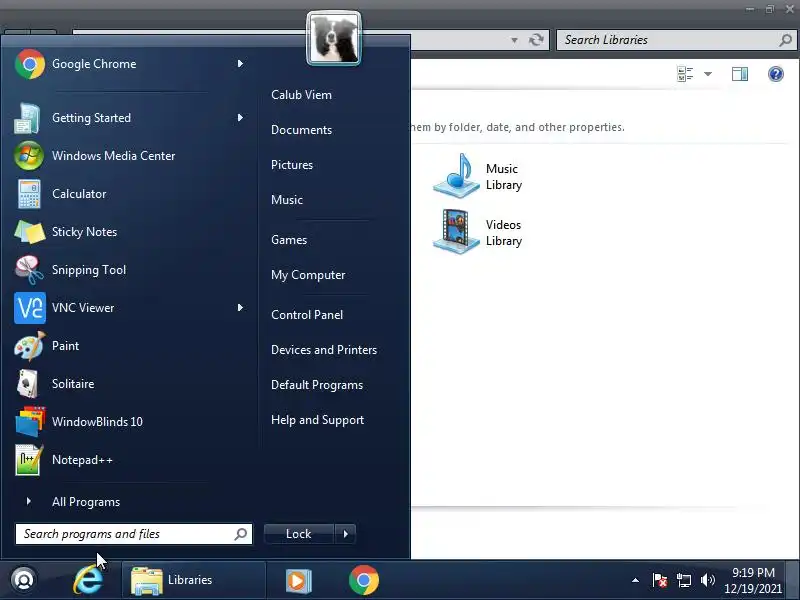Start the Snipping Tool icon
Viewport: 800px width, 600px height.
29,270
